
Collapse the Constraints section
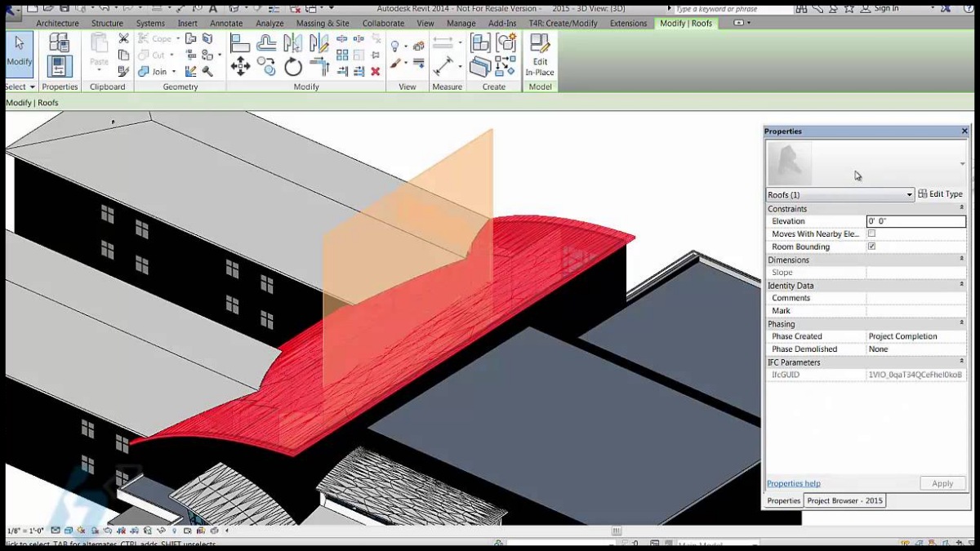point(961,209)
